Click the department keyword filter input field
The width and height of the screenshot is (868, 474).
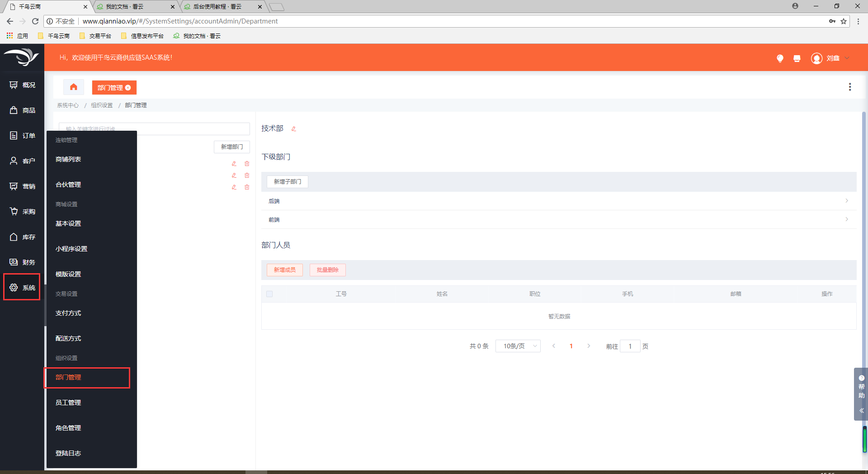pos(154,129)
